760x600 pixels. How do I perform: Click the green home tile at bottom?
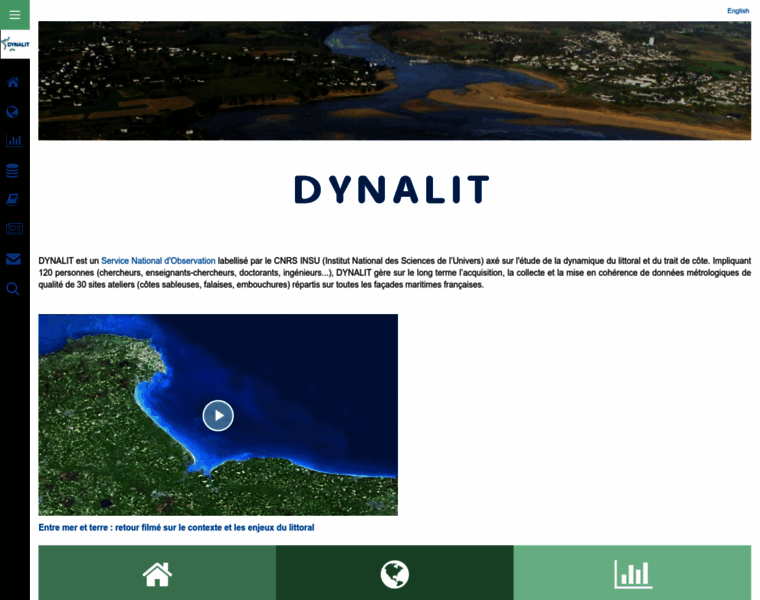tap(157, 573)
